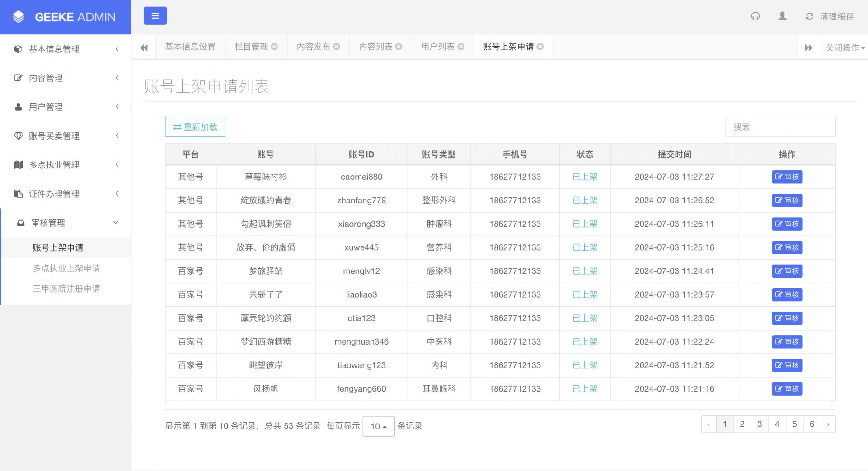Collapse the 审核管理 sidebar menu
Screen dimensions: 868x471
pos(66,223)
